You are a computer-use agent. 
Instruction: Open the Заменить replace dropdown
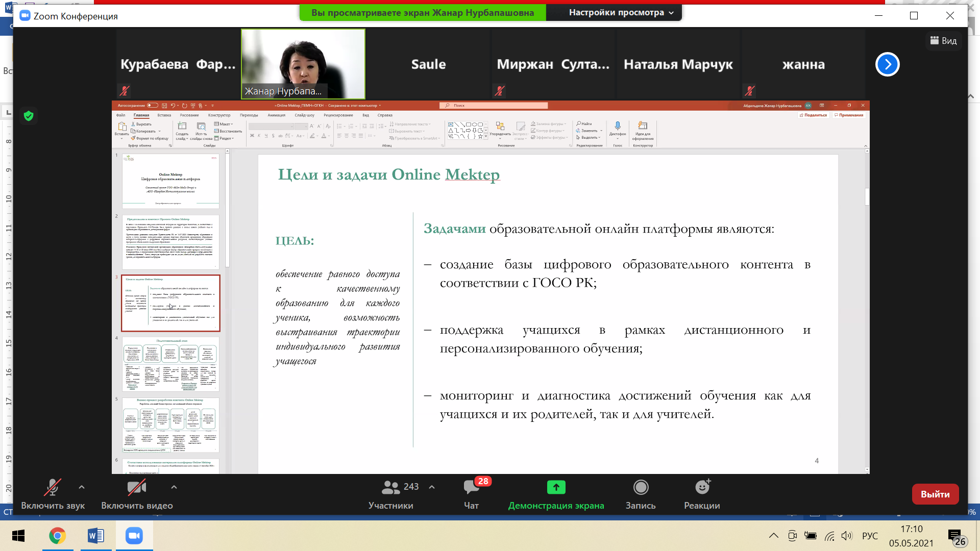[589, 131]
